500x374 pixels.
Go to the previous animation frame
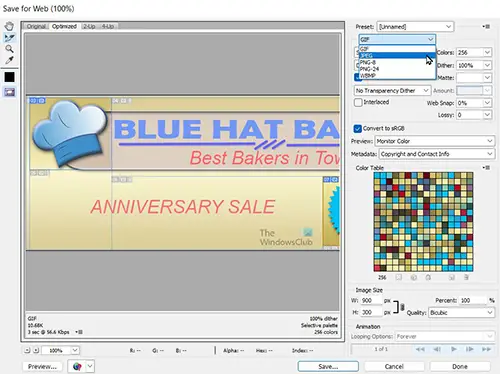click(x=437, y=349)
